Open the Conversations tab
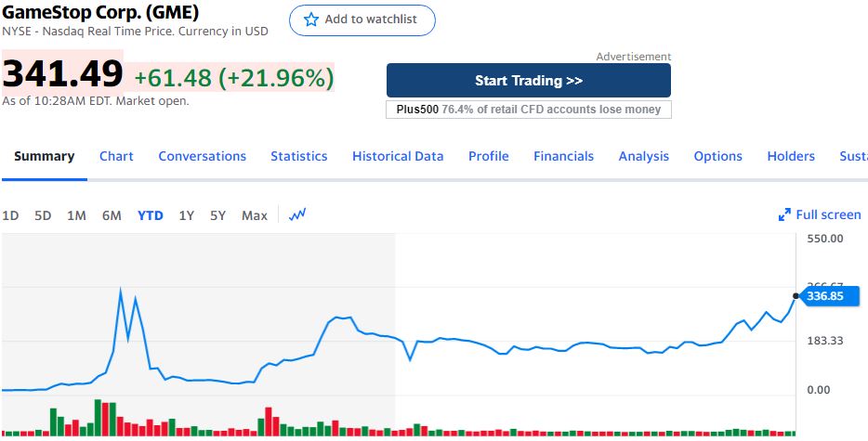Screen dimensions: 868x441 point(202,157)
